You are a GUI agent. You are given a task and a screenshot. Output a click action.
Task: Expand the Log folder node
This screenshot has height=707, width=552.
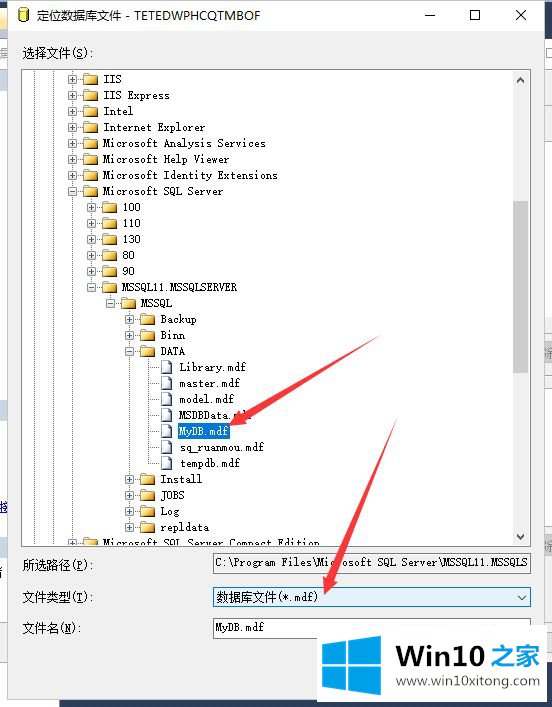pos(129,511)
